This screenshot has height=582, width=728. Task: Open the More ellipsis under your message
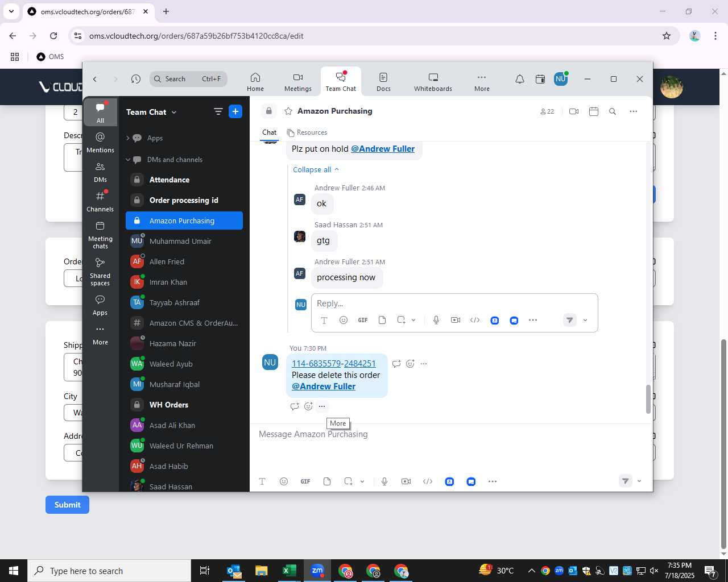tap(322, 406)
